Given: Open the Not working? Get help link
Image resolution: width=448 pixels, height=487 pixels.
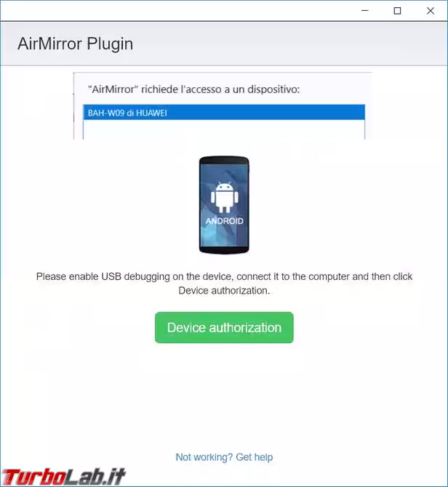Looking at the screenshot, I should click(224, 457).
